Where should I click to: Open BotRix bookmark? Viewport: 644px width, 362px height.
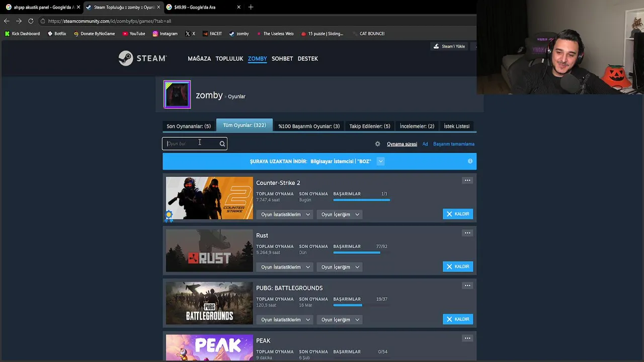click(57, 34)
